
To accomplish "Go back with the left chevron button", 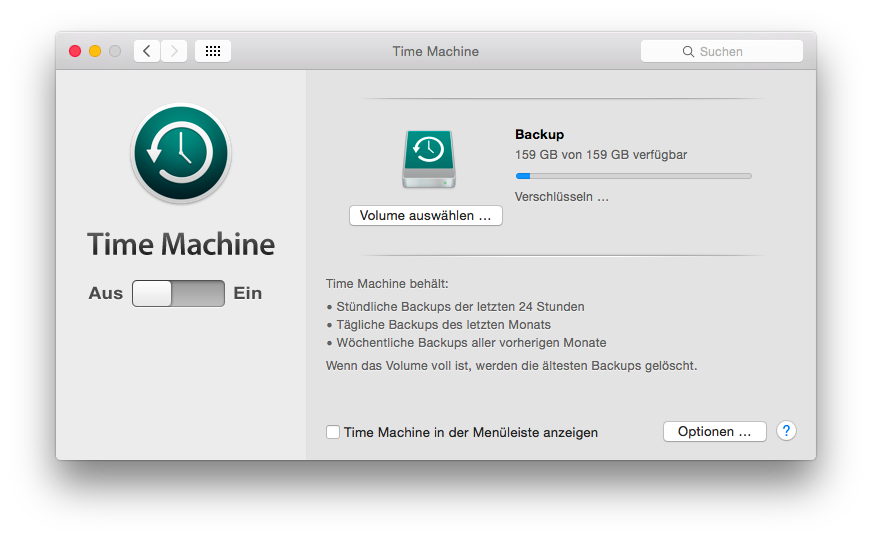I will tap(147, 51).
